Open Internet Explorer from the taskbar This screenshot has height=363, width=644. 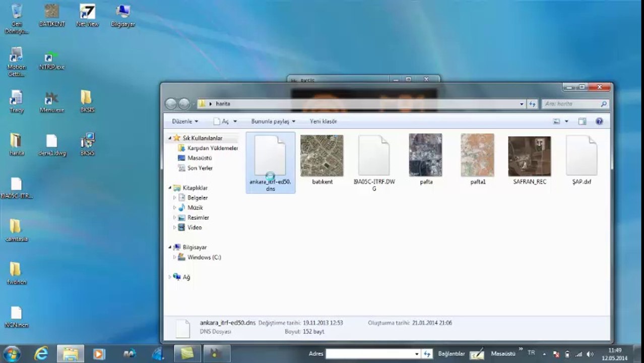click(41, 353)
